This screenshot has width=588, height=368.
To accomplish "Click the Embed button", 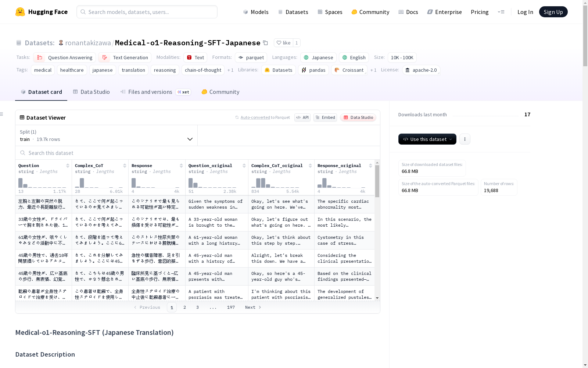I will 325,117.
